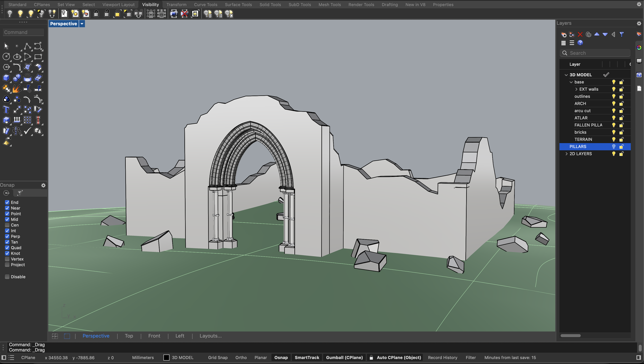Open the Perspective viewport dropdown arrow
Viewport: 644px width, 364px height.
[x=82, y=24]
